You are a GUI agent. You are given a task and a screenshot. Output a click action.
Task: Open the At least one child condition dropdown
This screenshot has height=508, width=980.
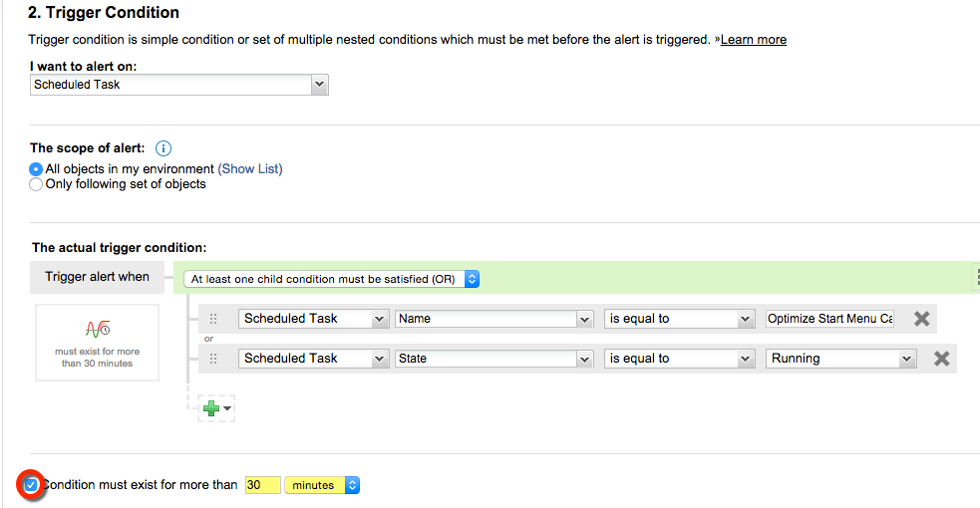coord(332,280)
